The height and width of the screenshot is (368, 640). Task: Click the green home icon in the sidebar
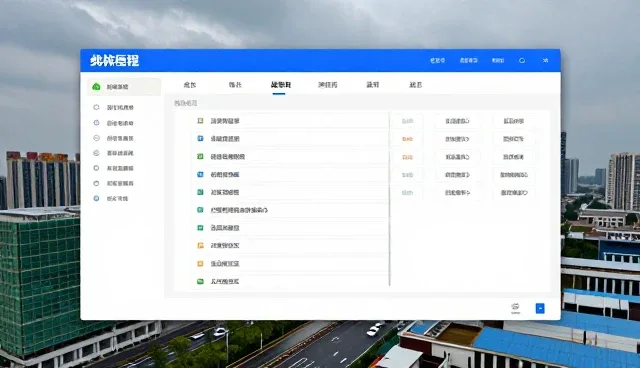(x=96, y=86)
